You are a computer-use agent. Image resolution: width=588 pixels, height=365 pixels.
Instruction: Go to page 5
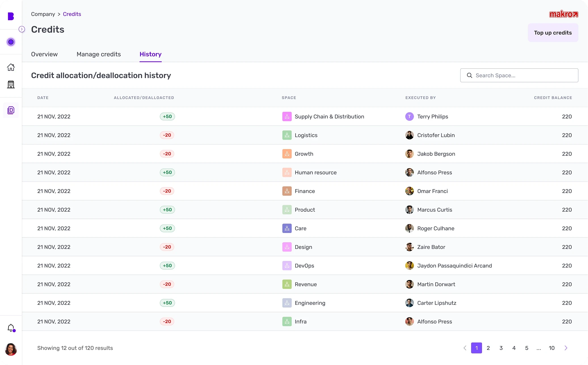coord(526,348)
